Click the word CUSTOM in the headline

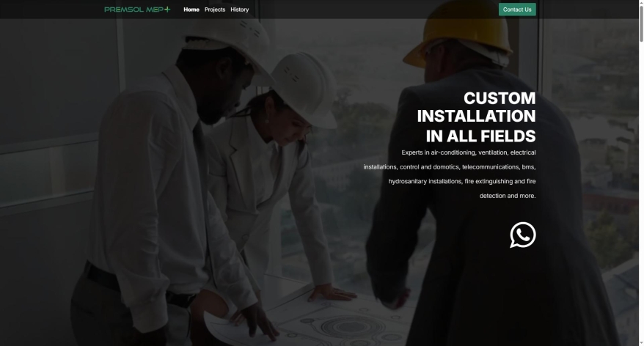[x=500, y=98]
